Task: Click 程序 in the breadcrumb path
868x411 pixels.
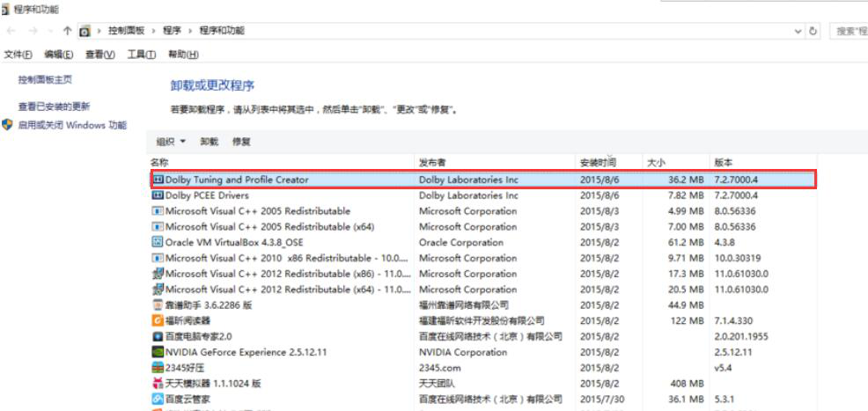Action: tap(172, 31)
